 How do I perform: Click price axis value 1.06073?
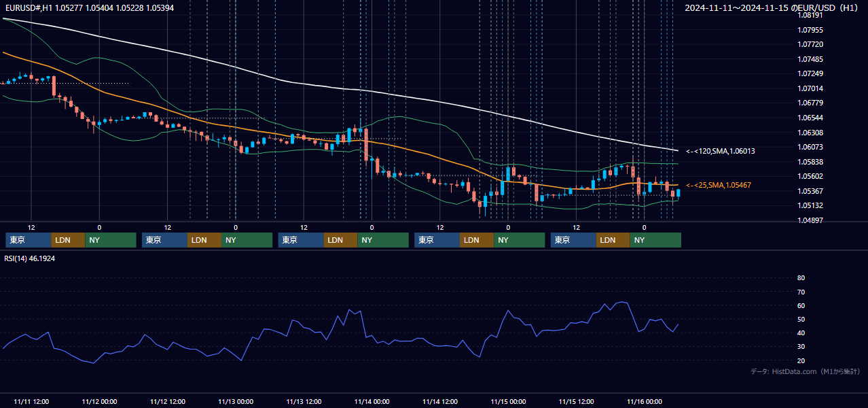click(810, 147)
